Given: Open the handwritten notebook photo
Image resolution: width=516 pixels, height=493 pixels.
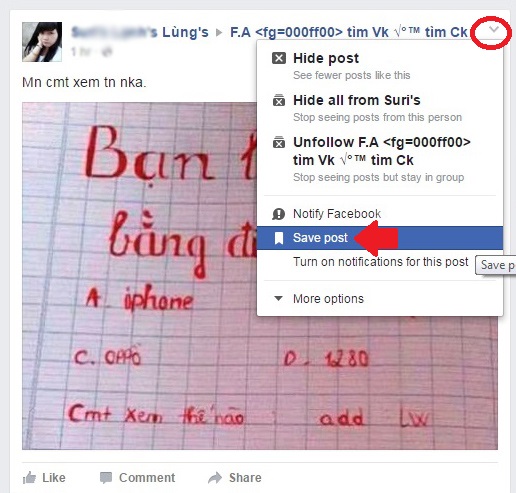Looking at the screenshot, I should point(140,276).
